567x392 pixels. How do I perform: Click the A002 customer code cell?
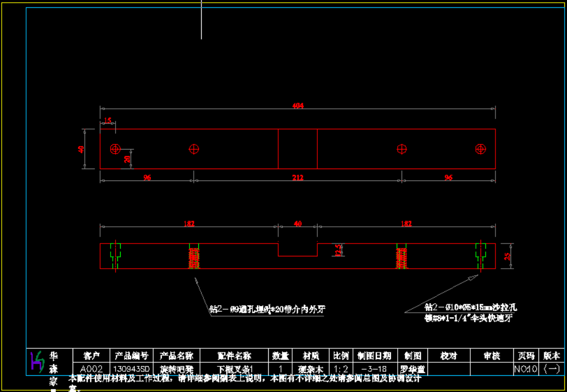(92, 369)
